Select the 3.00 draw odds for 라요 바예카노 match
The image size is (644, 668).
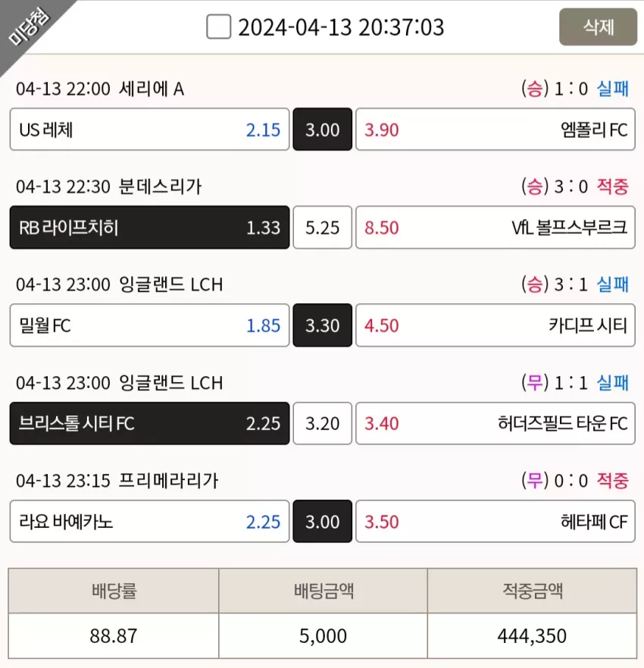pyautogui.click(x=323, y=521)
